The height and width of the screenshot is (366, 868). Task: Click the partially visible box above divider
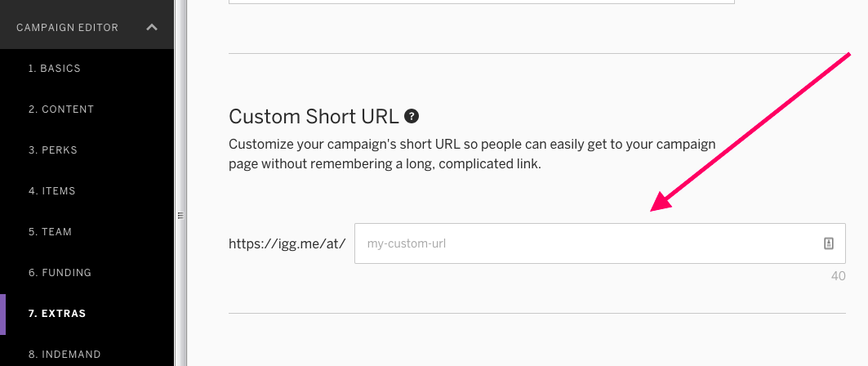tap(482, 2)
